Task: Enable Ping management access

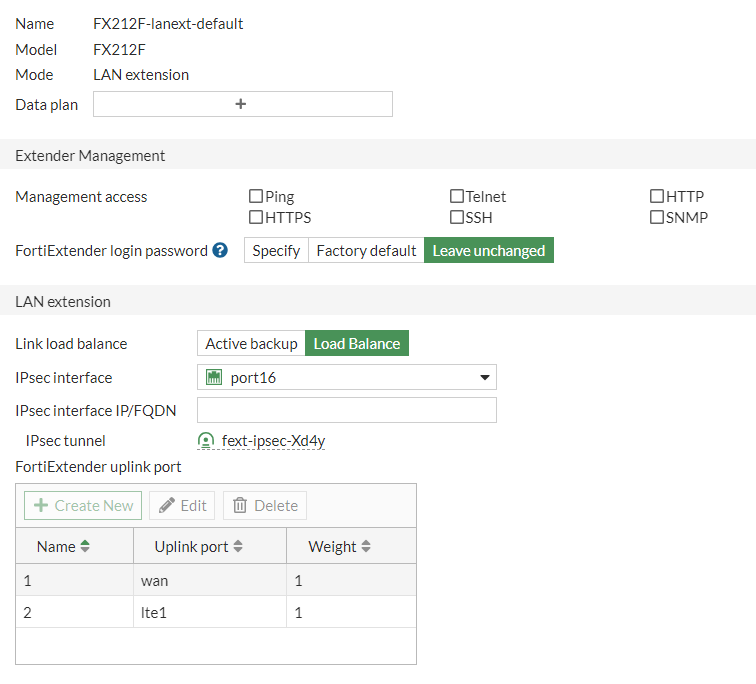Action: [x=256, y=196]
